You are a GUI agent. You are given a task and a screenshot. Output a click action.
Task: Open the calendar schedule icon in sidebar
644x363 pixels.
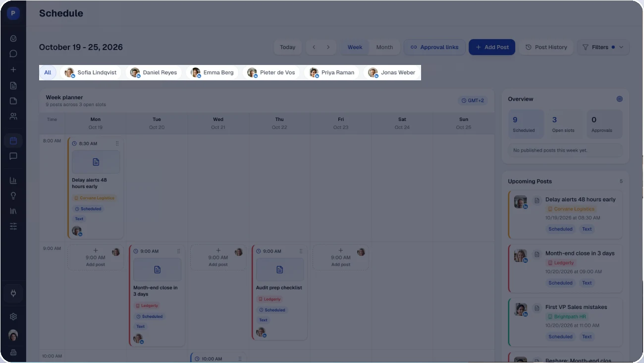pos(13,141)
